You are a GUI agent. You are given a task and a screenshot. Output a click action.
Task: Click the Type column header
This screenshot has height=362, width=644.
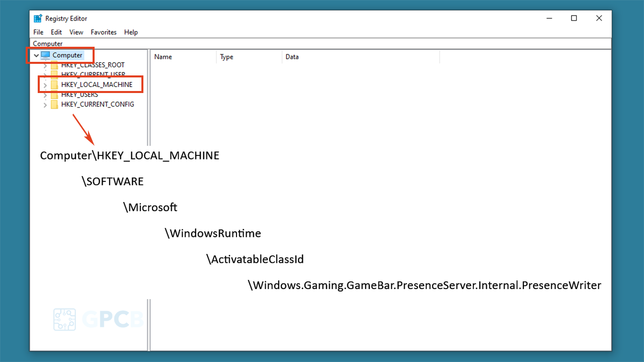pyautogui.click(x=249, y=57)
